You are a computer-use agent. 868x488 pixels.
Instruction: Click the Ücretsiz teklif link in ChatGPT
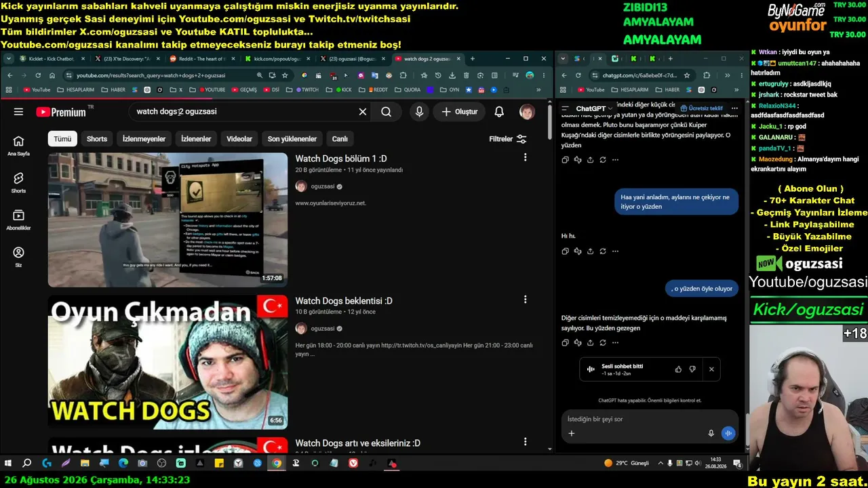coord(702,108)
